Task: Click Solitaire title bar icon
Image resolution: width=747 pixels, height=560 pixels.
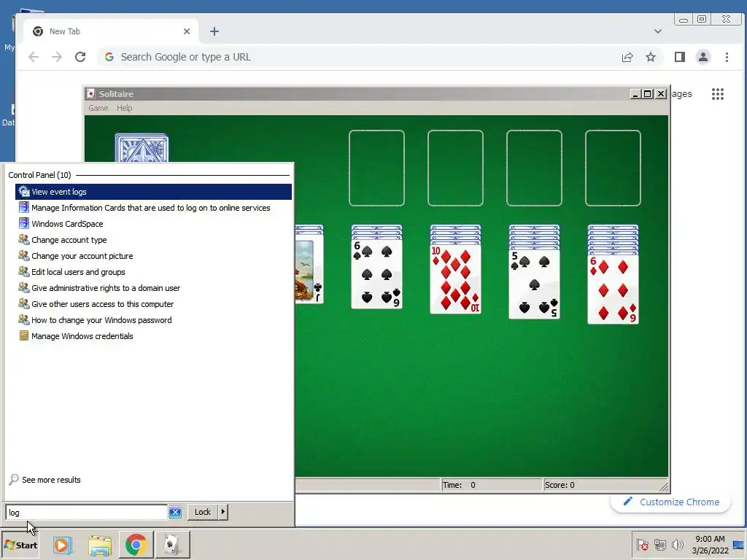Action: 91,94
